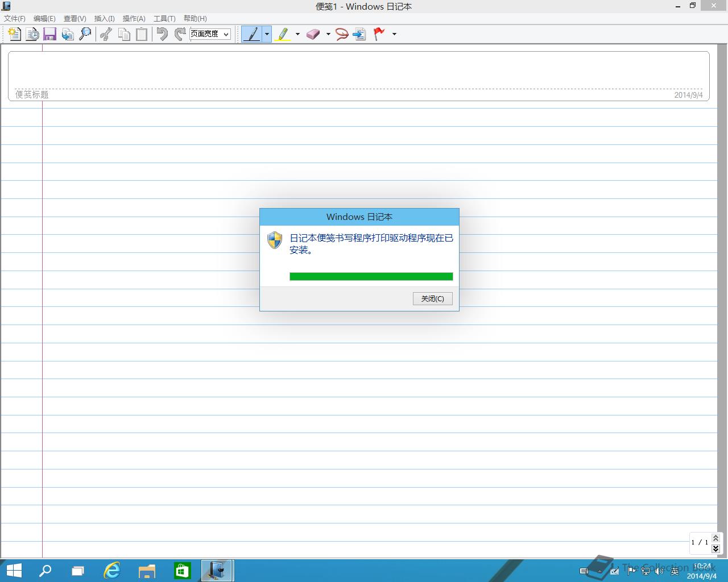Open Windows Store from taskbar
The width and height of the screenshot is (728, 582).
click(182, 571)
